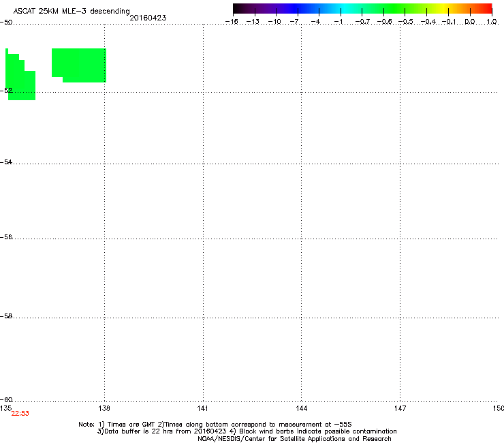Click the red 22:53 time label
This screenshot has width=504, height=443.
coord(20,414)
